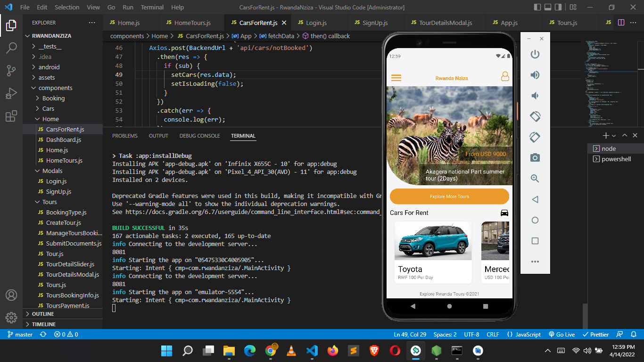Tap the Explore More Tours button

(449, 196)
